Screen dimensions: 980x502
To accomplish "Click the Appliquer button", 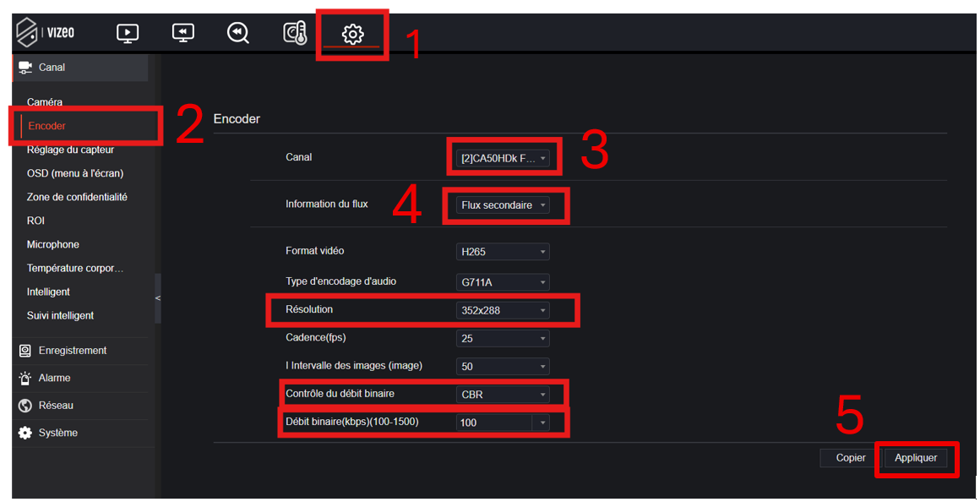I will pos(916,458).
